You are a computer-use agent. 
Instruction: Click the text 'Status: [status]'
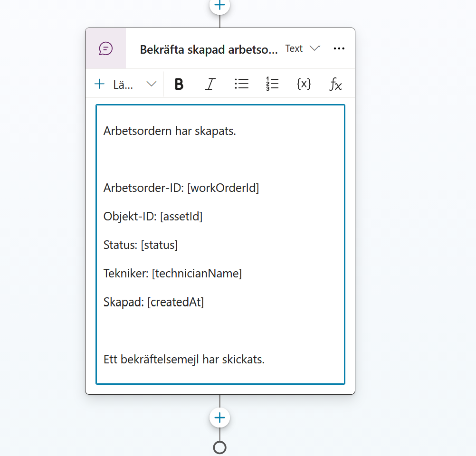[141, 245]
